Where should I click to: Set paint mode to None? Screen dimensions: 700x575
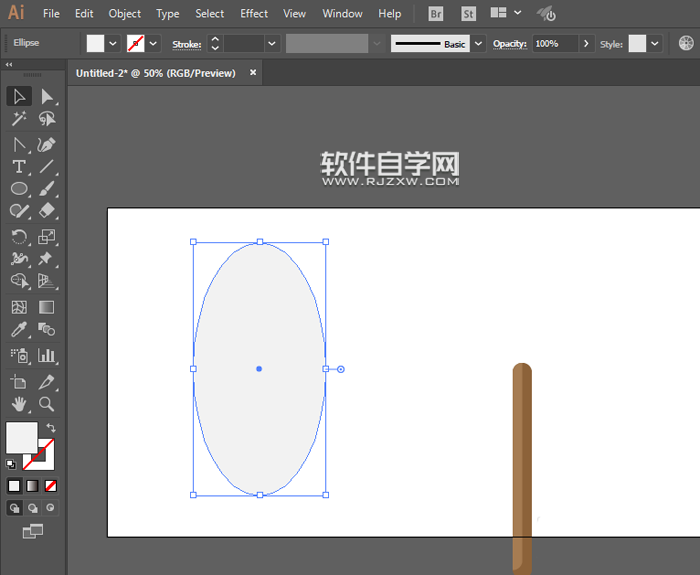click(51, 486)
